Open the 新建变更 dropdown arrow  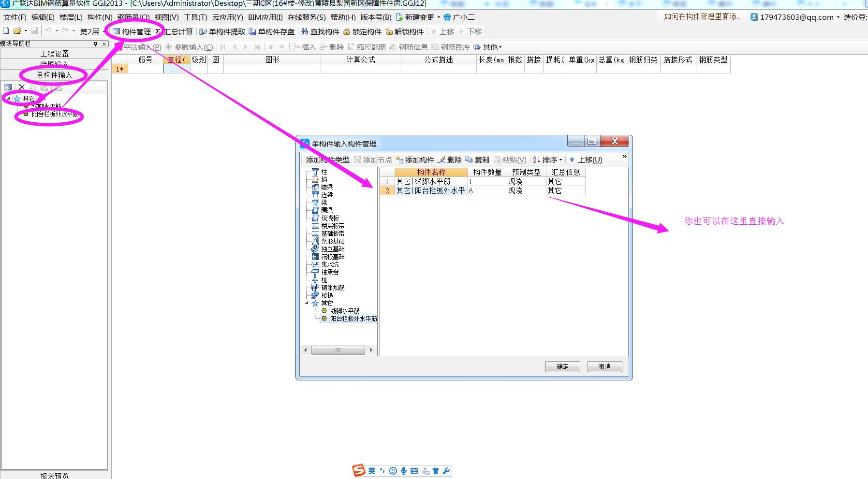click(x=439, y=17)
